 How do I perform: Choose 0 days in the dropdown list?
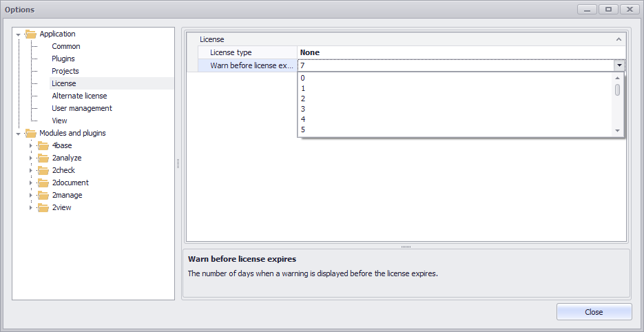(303, 78)
